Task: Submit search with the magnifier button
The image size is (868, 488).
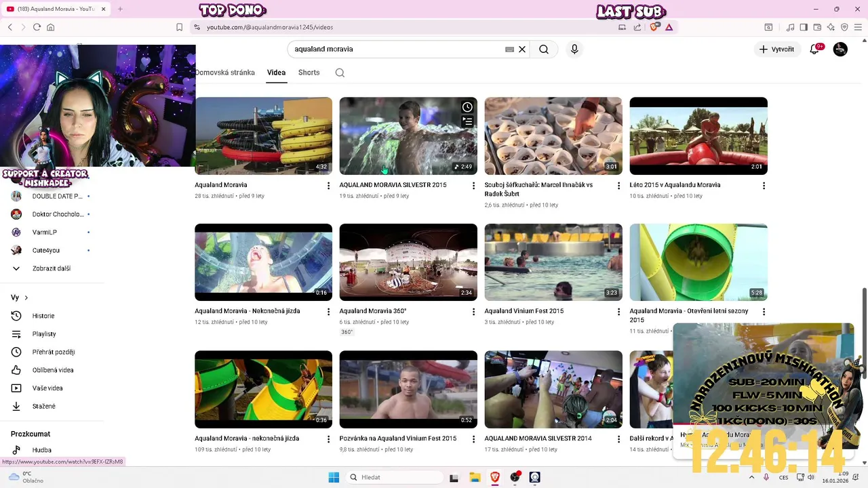Action: pos(544,49)
